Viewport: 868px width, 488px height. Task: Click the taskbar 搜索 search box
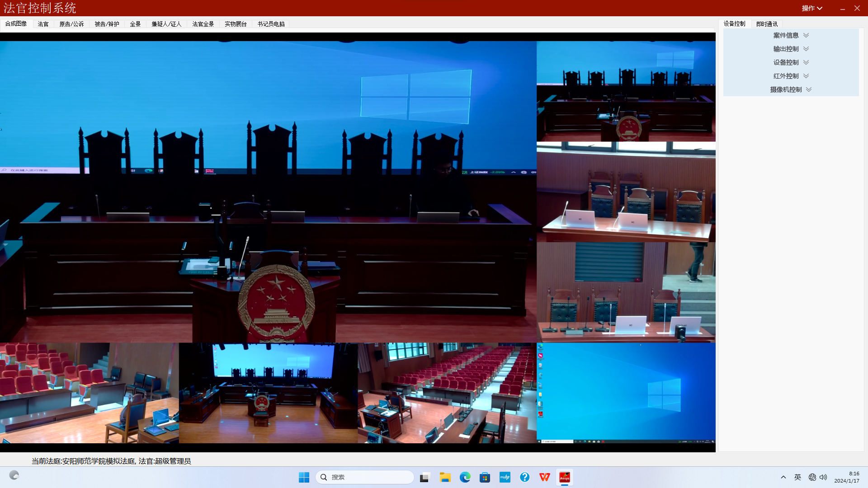click(x=365, y=477)
